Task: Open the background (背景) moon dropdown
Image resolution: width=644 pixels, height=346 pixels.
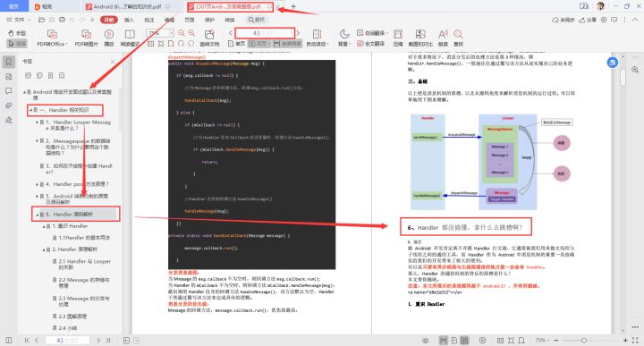Action: (x=344, y=38)
